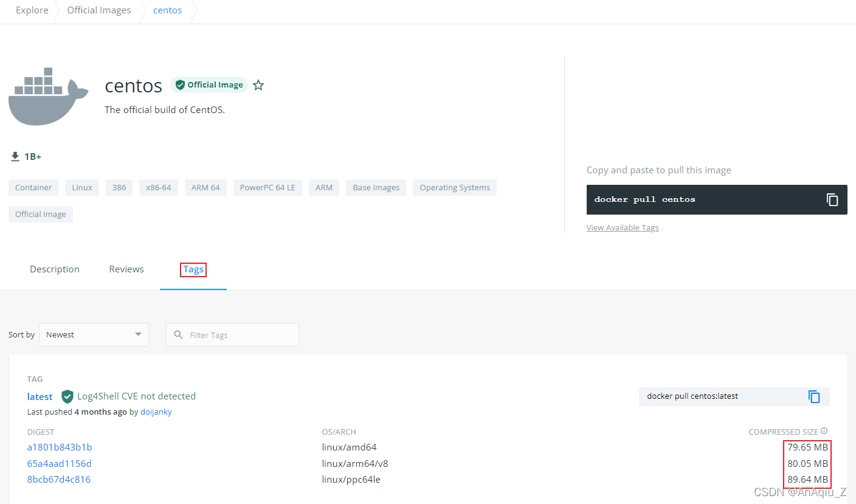The height and width of the screenshot is (504, 856).
Task: Open doijanky user profile link
Action: coord(156,412)
